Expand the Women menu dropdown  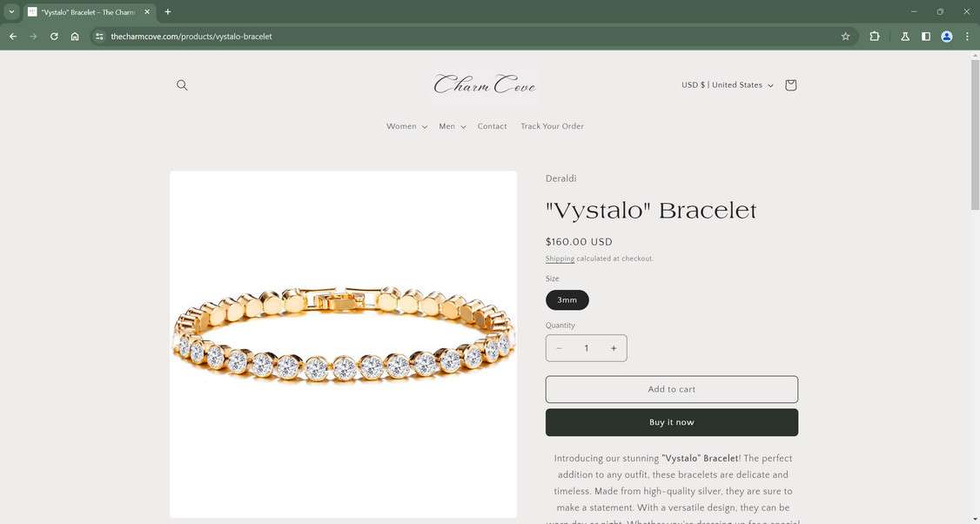tap(406, 126)
